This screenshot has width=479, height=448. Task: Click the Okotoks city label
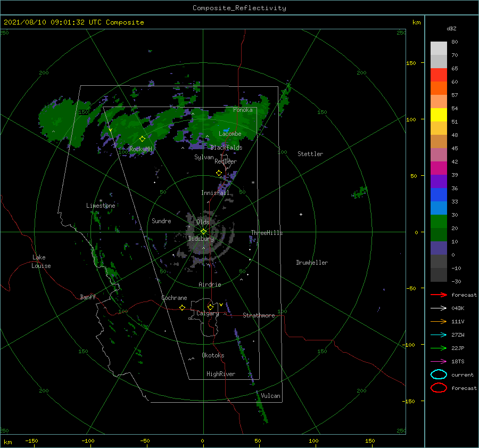tap(213, 355)
